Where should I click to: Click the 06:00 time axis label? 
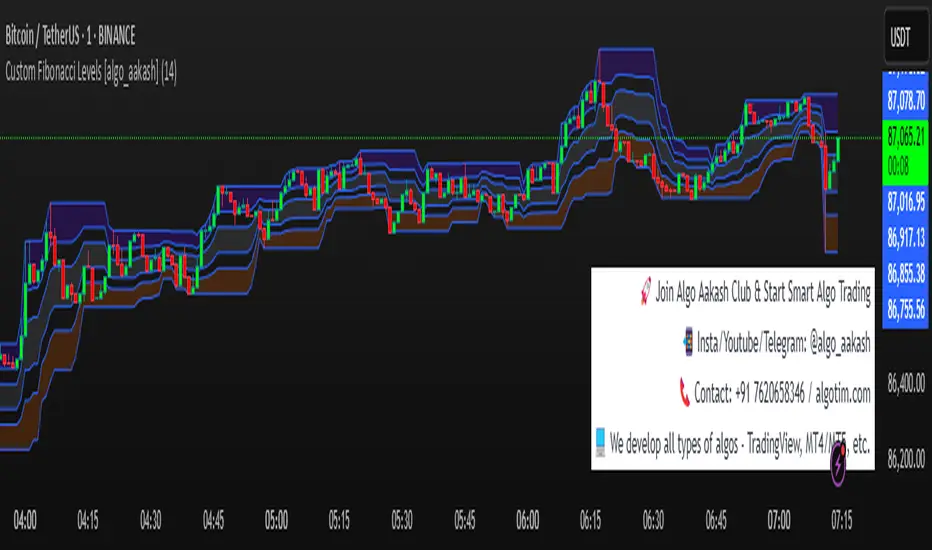coord(528,520)
